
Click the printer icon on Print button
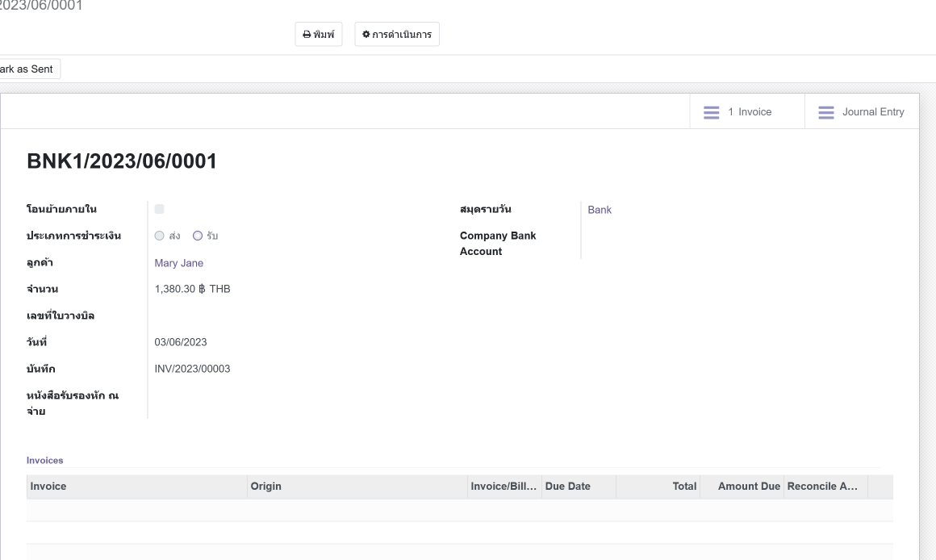tap(307, 35)
